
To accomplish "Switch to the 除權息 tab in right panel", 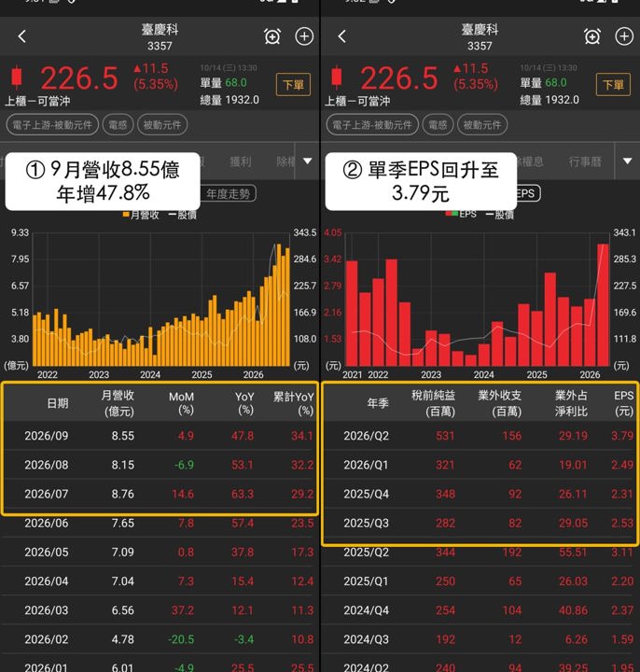I will coord(530,161).
